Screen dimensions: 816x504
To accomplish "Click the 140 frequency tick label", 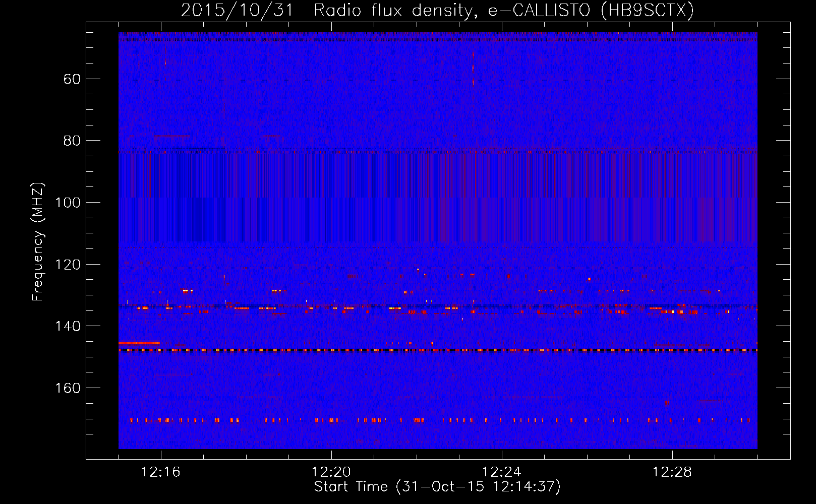I will coord(67,326).
